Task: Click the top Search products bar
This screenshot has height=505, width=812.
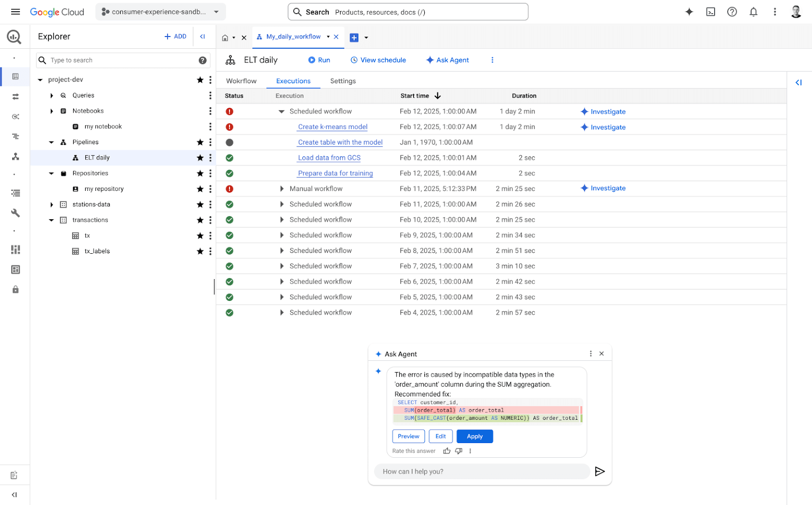Action: point(408,12)
